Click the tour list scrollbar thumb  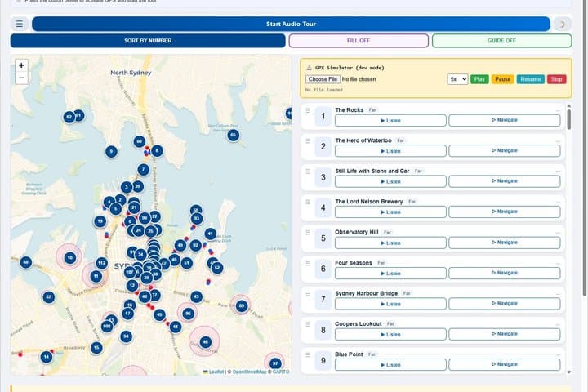pyautogui.click(x=569, y=120)
